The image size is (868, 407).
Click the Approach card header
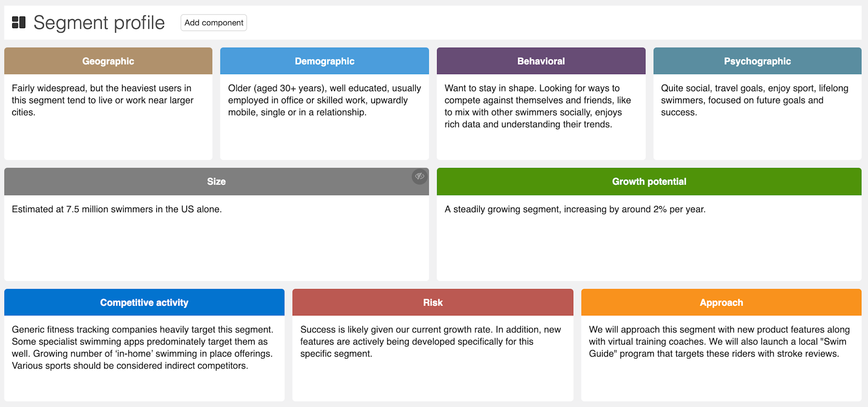click(721, 302)
